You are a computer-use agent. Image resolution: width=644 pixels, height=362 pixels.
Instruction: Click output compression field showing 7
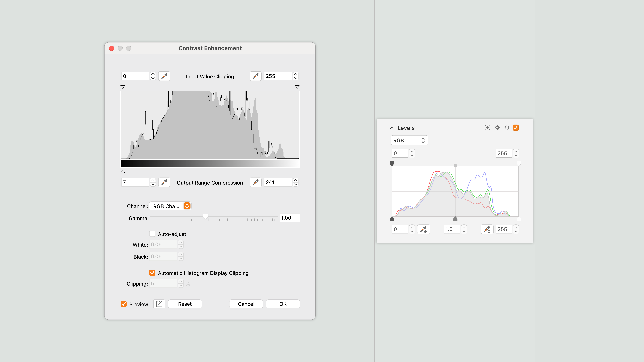[135, 182]
